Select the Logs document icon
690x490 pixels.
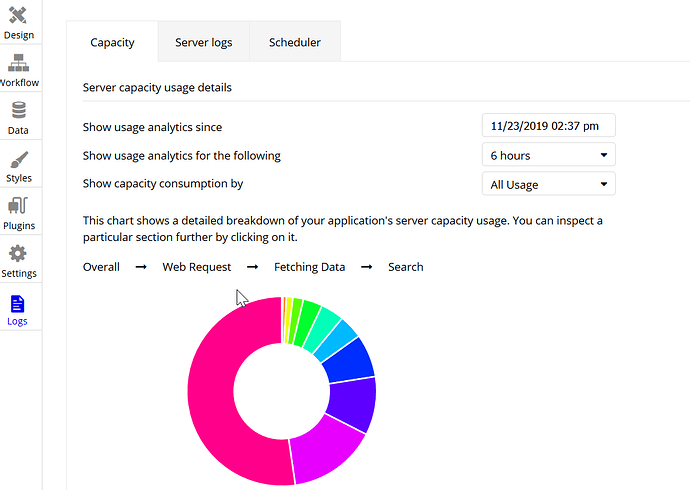coord(19,303)
